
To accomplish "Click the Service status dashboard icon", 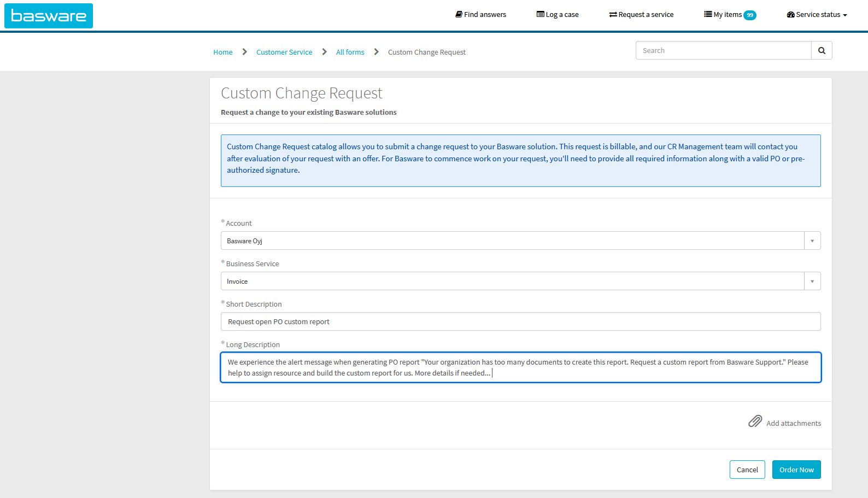I will click(790, 15).
